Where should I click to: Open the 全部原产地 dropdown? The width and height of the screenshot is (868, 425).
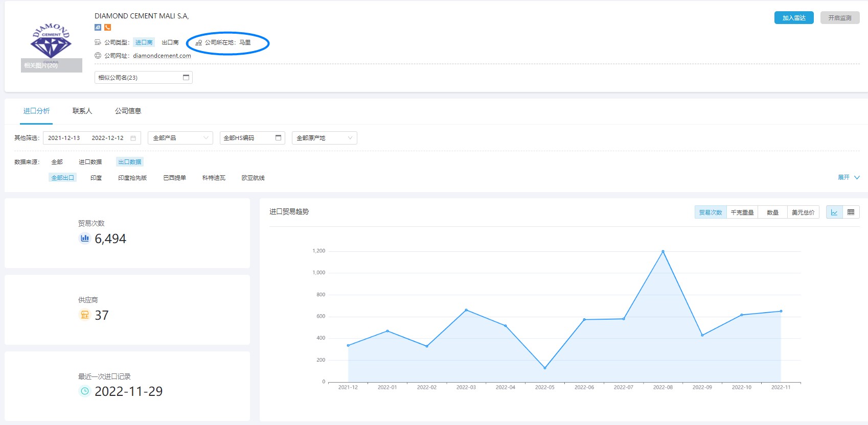(325, 138)
